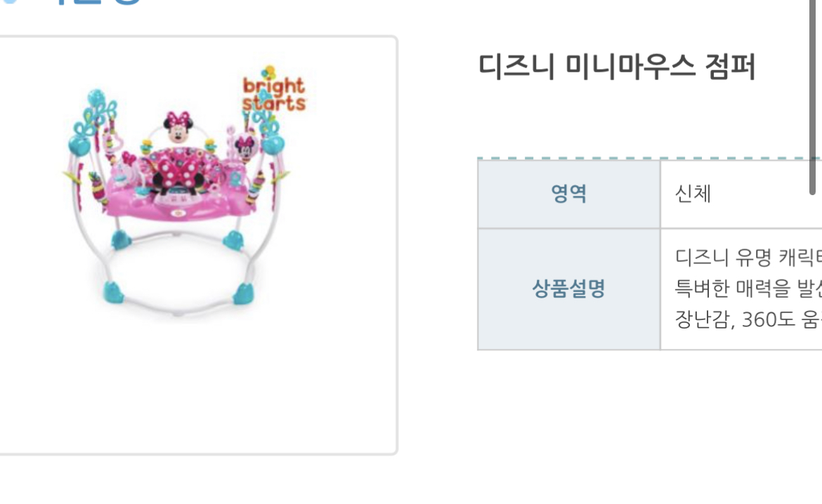Click the product title 디즈니 미니마우스 점퍼
Image resolution: width=822 pixels, height=504 pixels.
pyautogui.click(x=617, y=67)
